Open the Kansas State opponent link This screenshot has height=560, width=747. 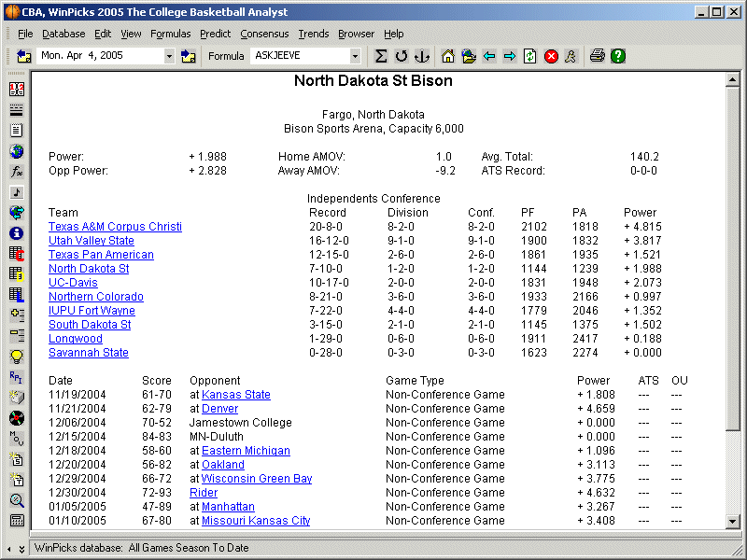(236, 395)
